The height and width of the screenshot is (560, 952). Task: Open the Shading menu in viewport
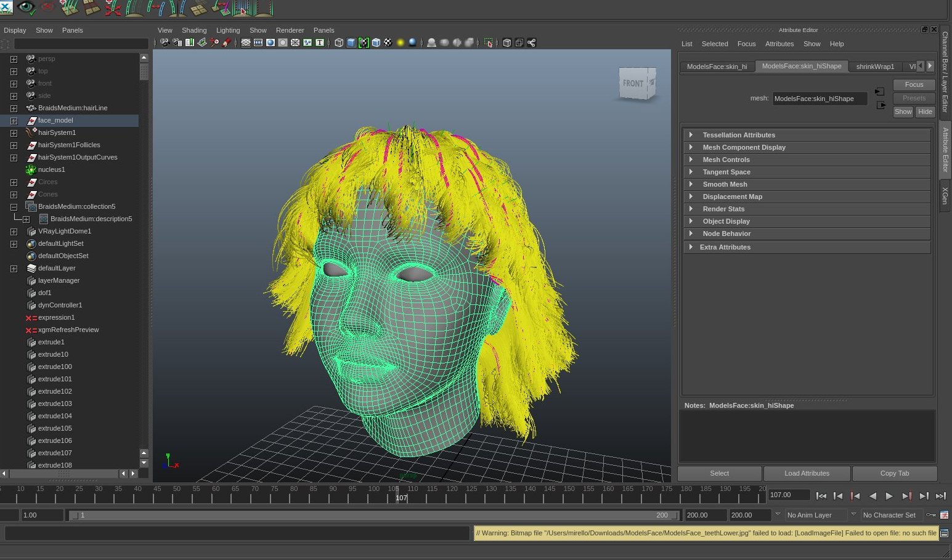194,30
